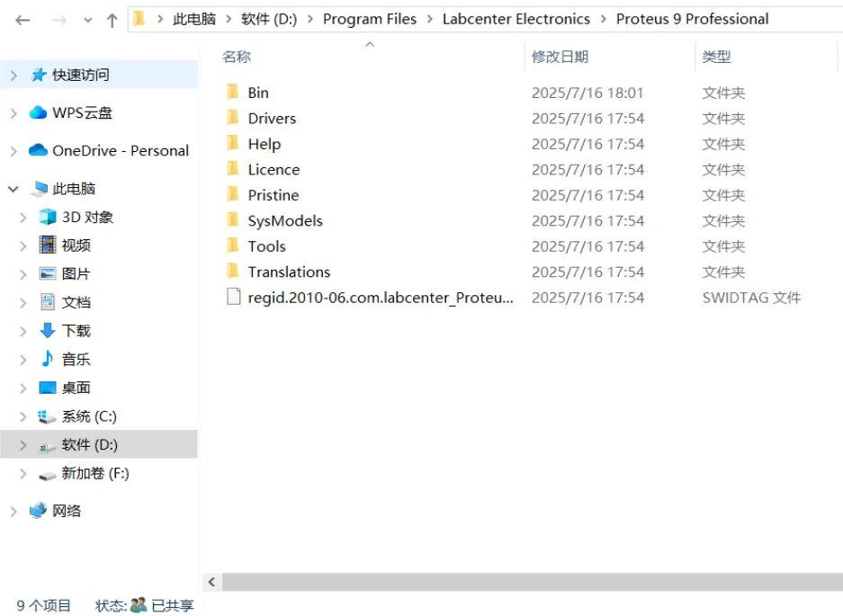Screen dimensions: 843x616
Task: Go back with the back arrow
Action: 22,21
